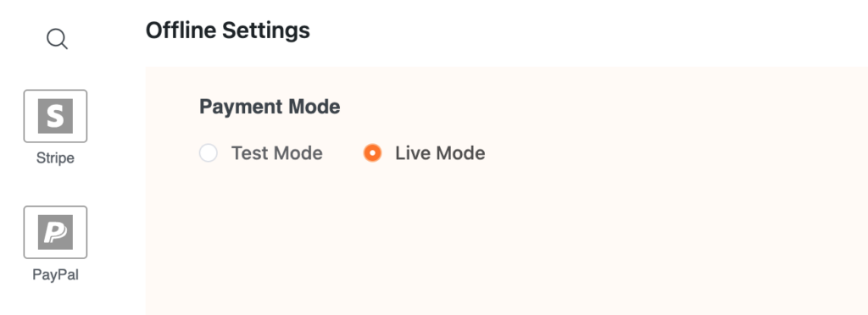Select the gray PayPal P logo

click(x=55, y=232)
